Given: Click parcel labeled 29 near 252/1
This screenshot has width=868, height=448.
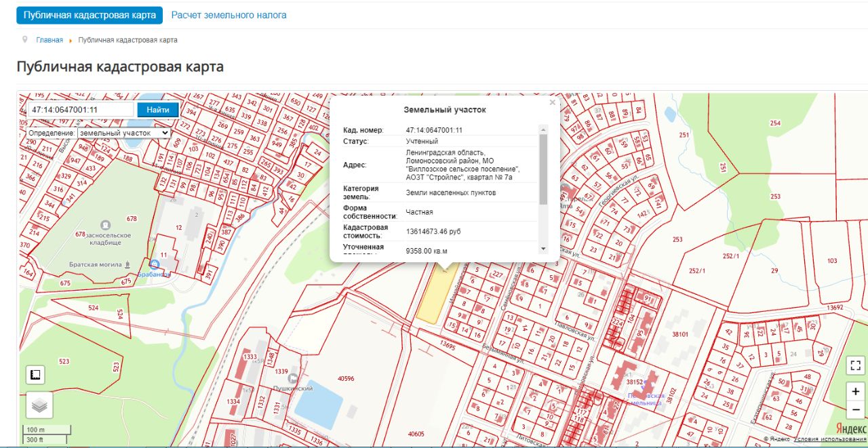Looking at the screenshot, I should [774, 271].
